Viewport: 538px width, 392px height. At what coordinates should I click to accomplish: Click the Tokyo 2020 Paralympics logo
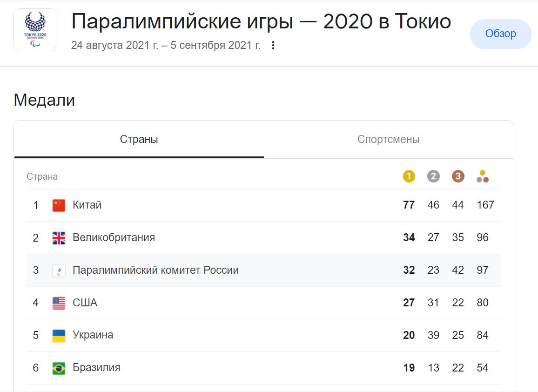coord(35,30)
